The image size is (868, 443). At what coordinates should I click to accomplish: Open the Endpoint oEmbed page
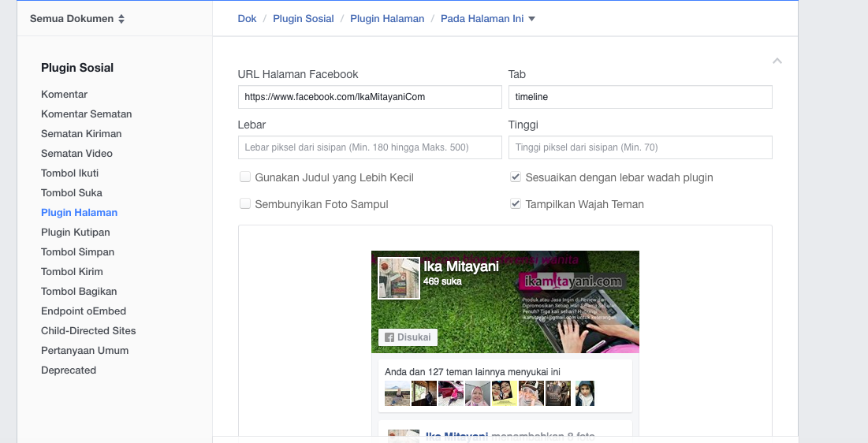[84, 311]
